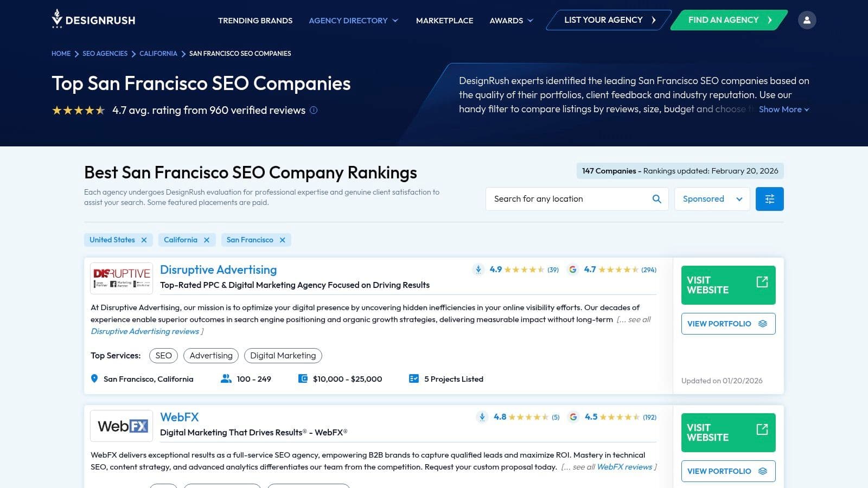The image size is (868, 488).
Task: Expand the Agency Directory menu
Action: 354,21
